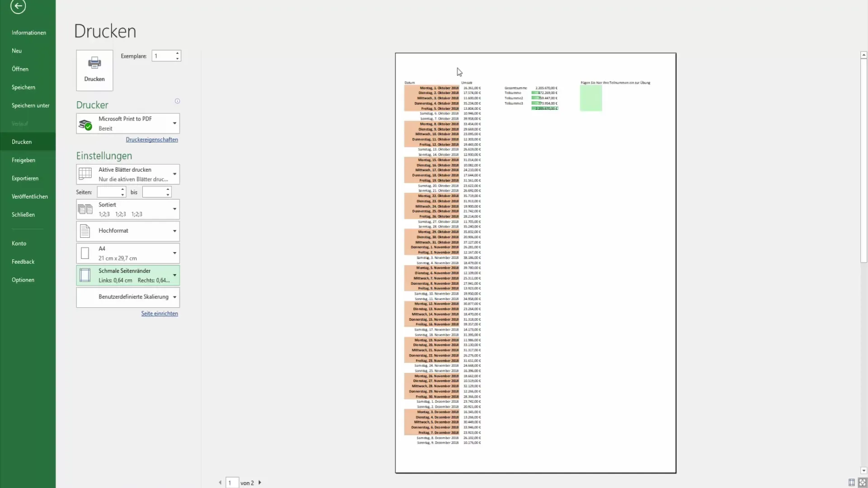Open the Öffnen menu item
Viewport: 868px width, 488px height.
28,69
